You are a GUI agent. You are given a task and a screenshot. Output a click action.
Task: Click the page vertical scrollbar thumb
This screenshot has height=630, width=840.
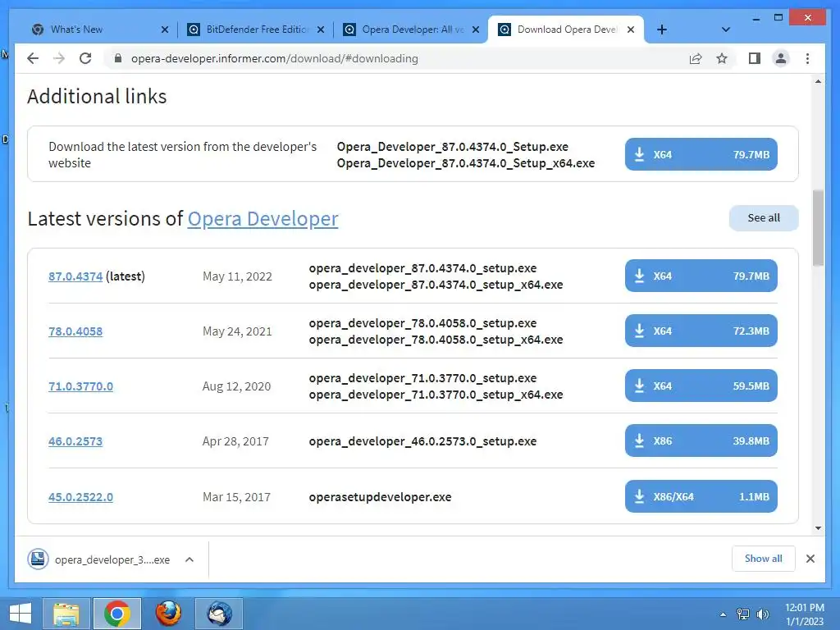[x=818, y=228]
